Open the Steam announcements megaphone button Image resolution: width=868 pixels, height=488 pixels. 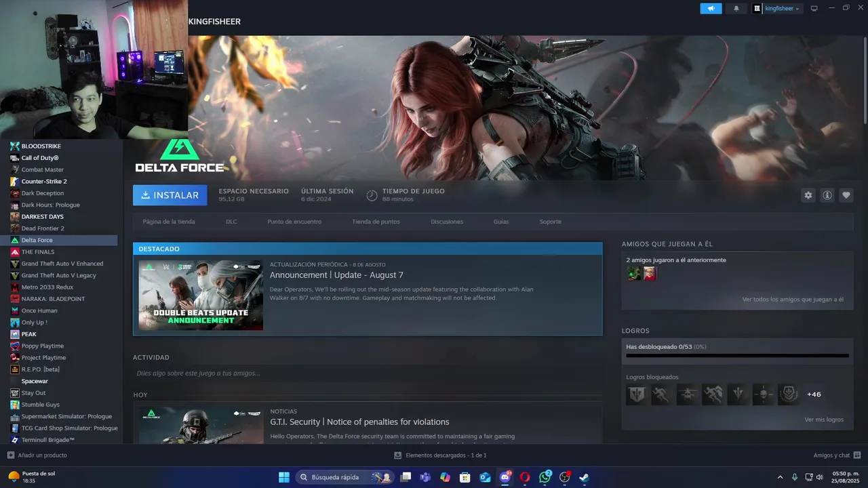[711, 9]
